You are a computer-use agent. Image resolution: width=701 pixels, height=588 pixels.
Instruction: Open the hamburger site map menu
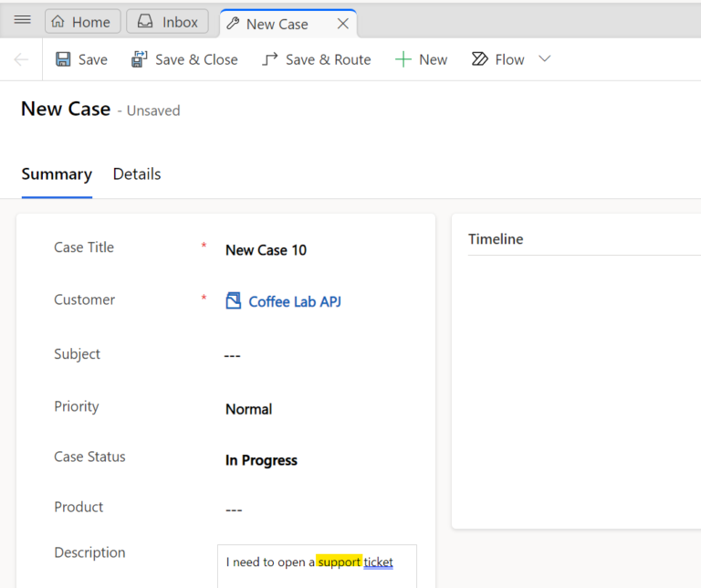22,20
